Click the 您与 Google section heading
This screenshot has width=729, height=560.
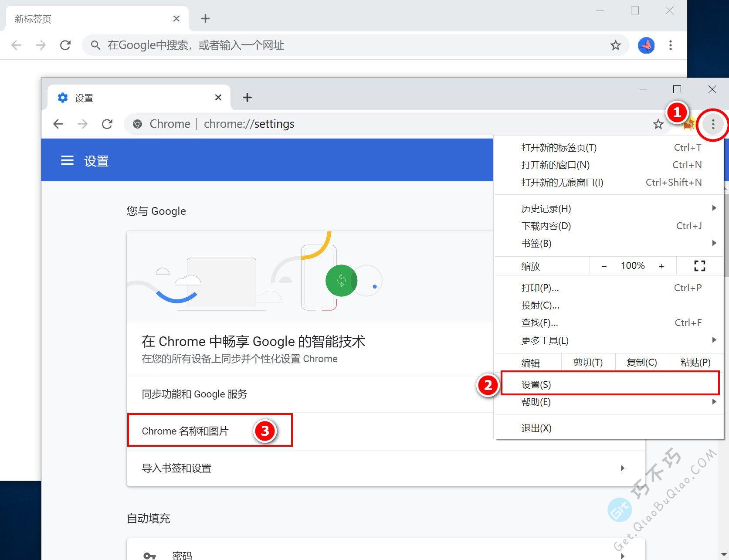tap(156, 211)
